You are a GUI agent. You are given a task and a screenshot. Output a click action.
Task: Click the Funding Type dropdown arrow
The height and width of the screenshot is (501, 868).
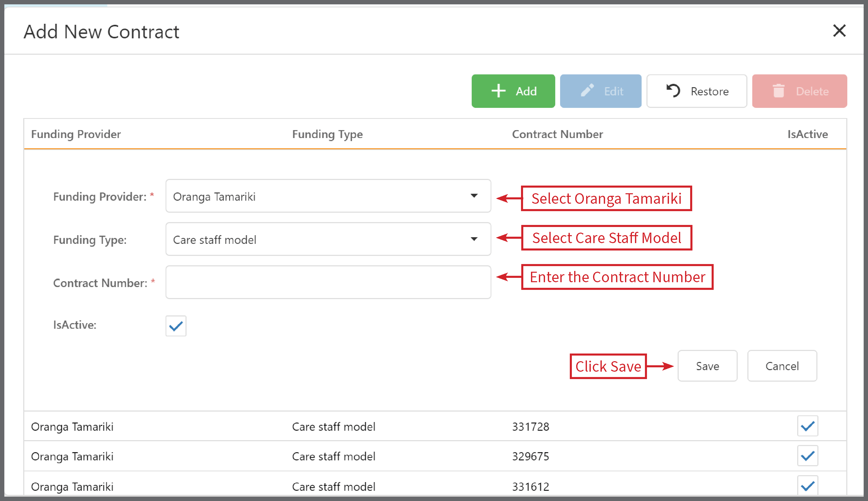(x=474, y=239)
